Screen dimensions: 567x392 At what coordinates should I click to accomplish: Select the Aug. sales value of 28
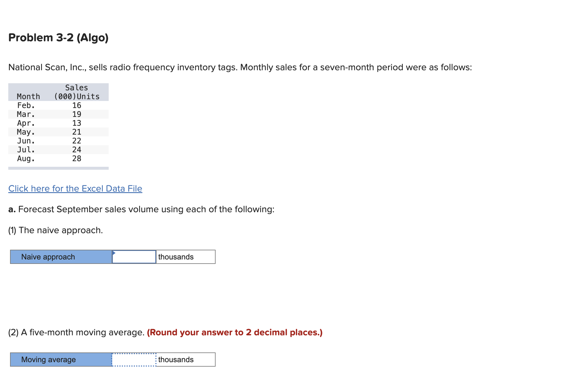click(77, 159)
